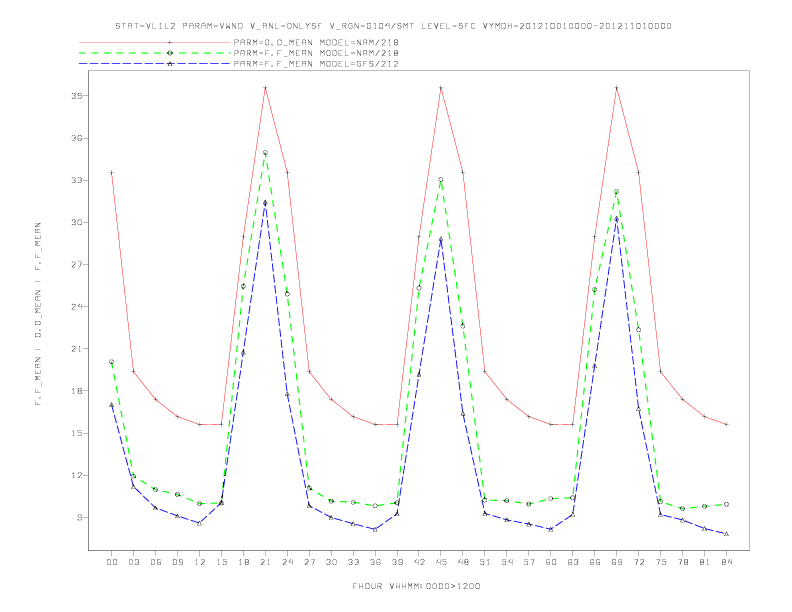The height and width of the screenshot is (612, 792).
Task: Click blue triangle marker at hour 84
Action: click(x=727, y=534)
